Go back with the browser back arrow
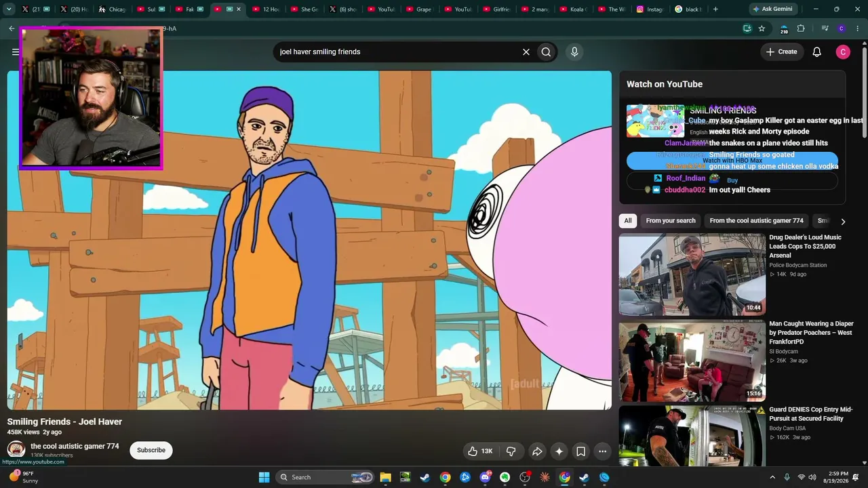The image size is (868, 488). pos(12,28)
